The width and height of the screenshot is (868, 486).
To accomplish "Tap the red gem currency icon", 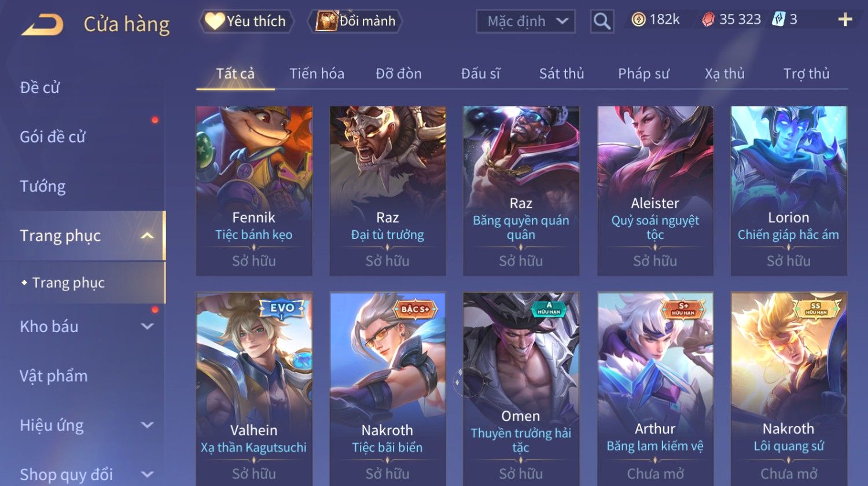I will coord(708,20).
